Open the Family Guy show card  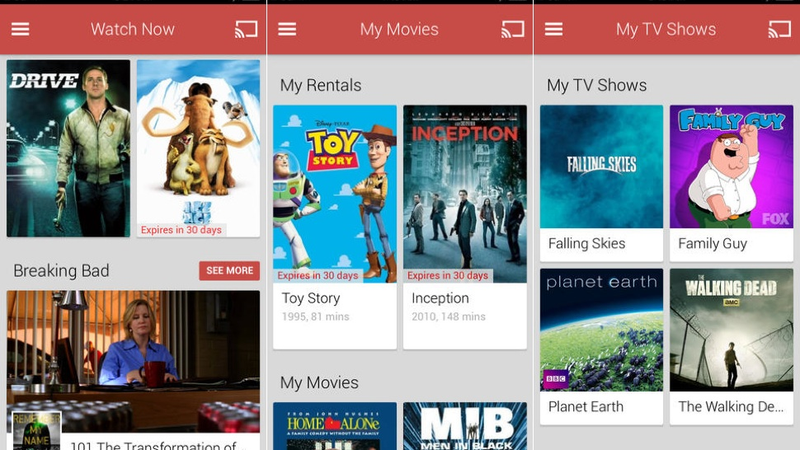[x=732, y=183]
